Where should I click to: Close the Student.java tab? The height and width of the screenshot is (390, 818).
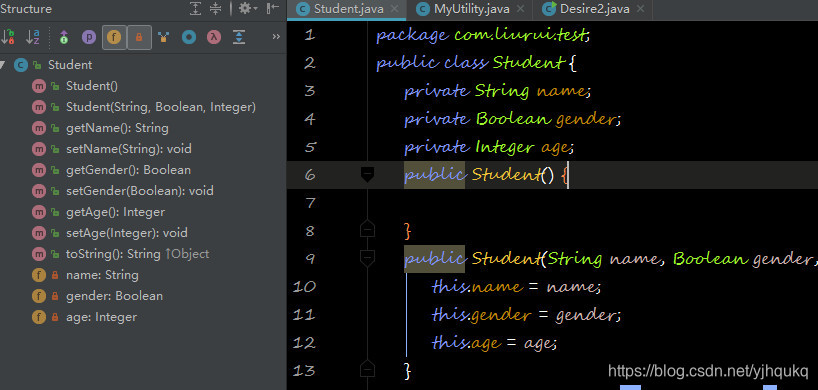point(395,9)
